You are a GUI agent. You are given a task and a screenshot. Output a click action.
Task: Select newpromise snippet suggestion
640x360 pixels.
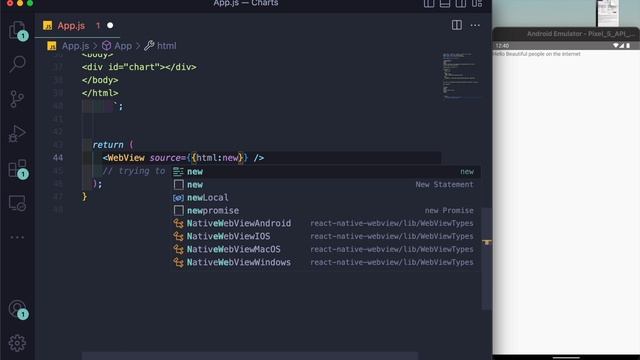tap(325, 211)
